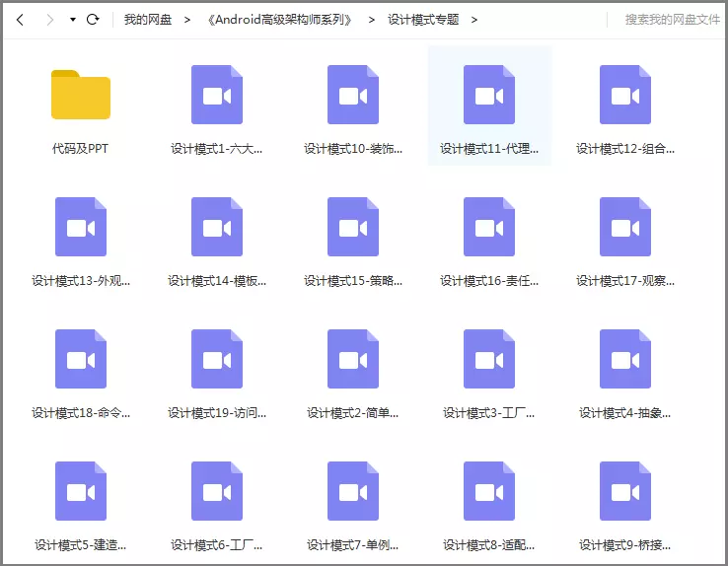This screenshot has height=566, width=728.
Task: Click file name text 设计模式3-工厂...
Action: point(489,412)
